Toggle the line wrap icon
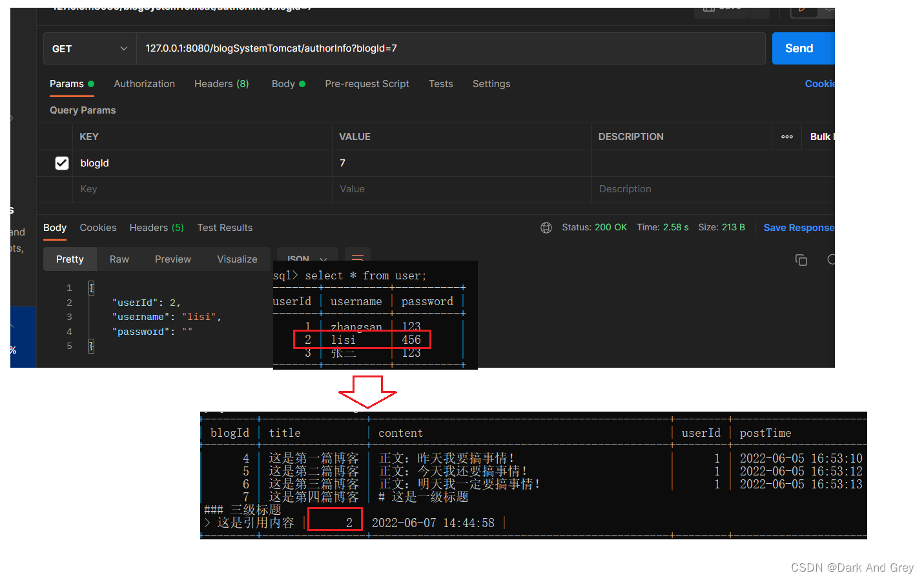This screenshot has width=924, height=580. pyautogui.click(x=358, y=255)
